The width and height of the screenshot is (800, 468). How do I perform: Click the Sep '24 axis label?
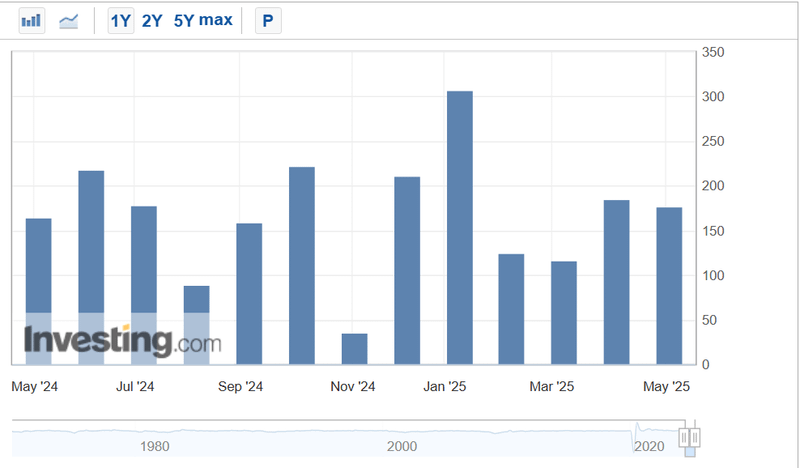tap(240, 386)
